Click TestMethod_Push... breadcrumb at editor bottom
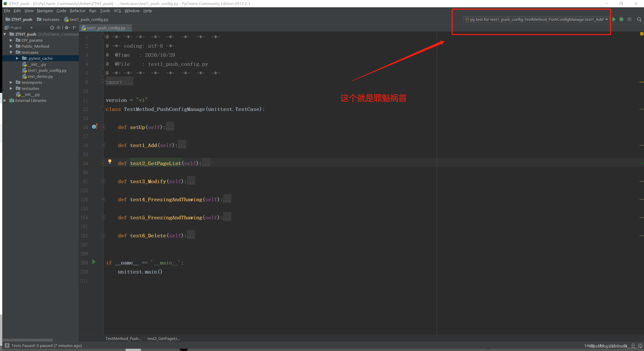Image resolution: width=644 pixels, height=351 pixels. (x=123, y=338)
